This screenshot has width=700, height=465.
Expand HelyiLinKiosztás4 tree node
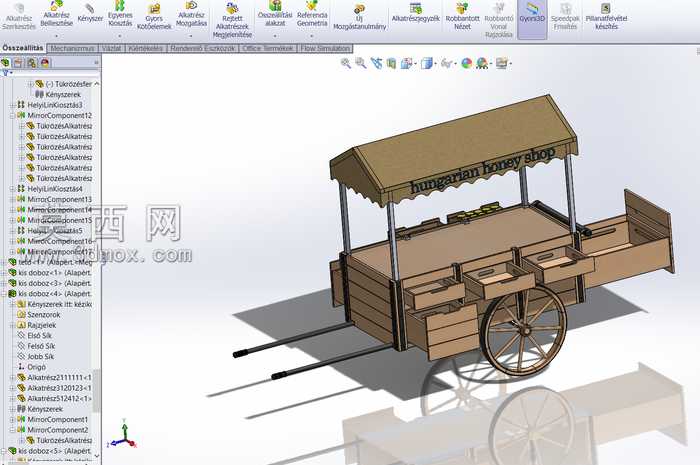12,189
